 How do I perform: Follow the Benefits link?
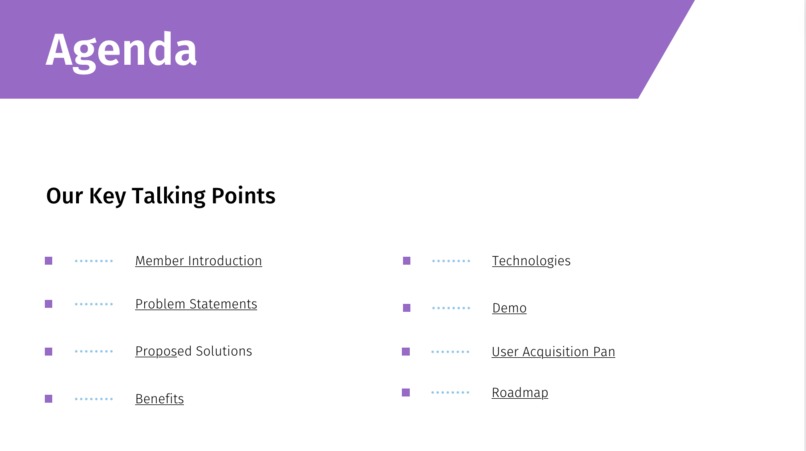[x=159, y=399]
